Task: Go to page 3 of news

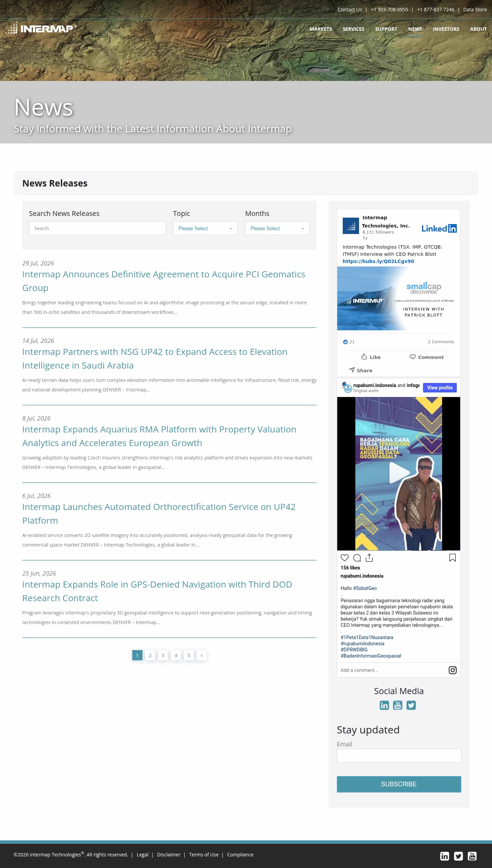Action: (x=163, y=655)
